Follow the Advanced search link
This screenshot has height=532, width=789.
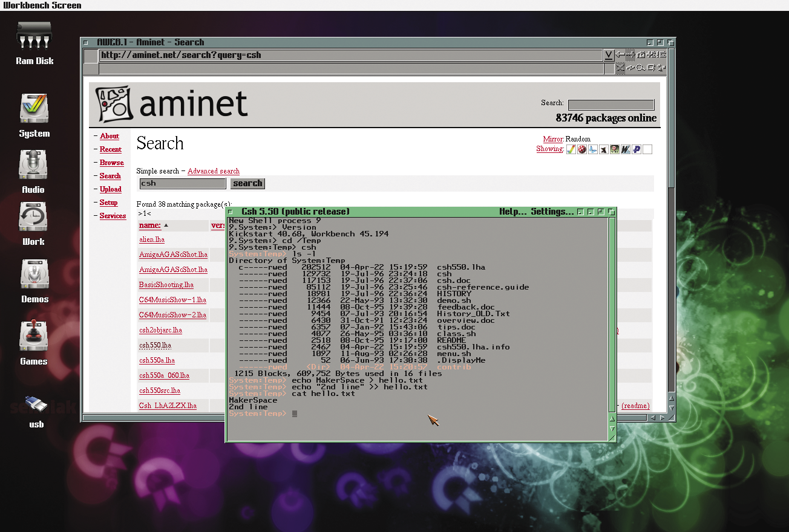point(214,171)
